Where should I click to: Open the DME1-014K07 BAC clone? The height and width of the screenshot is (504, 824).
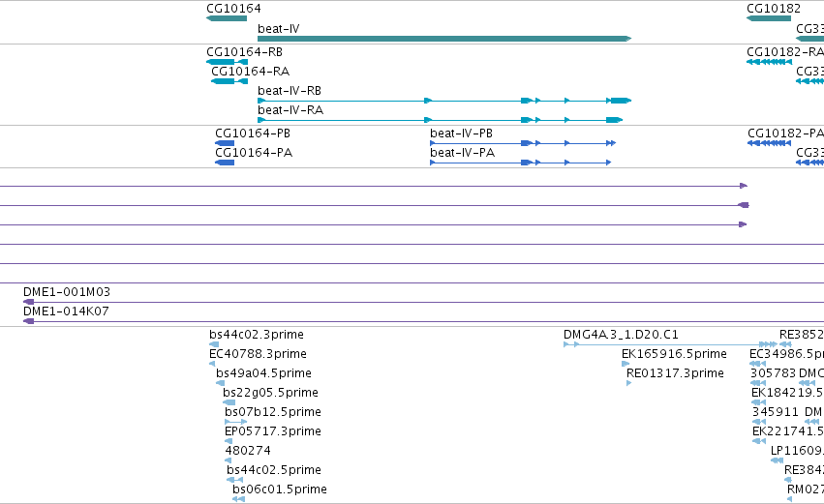tap(66, 311)
